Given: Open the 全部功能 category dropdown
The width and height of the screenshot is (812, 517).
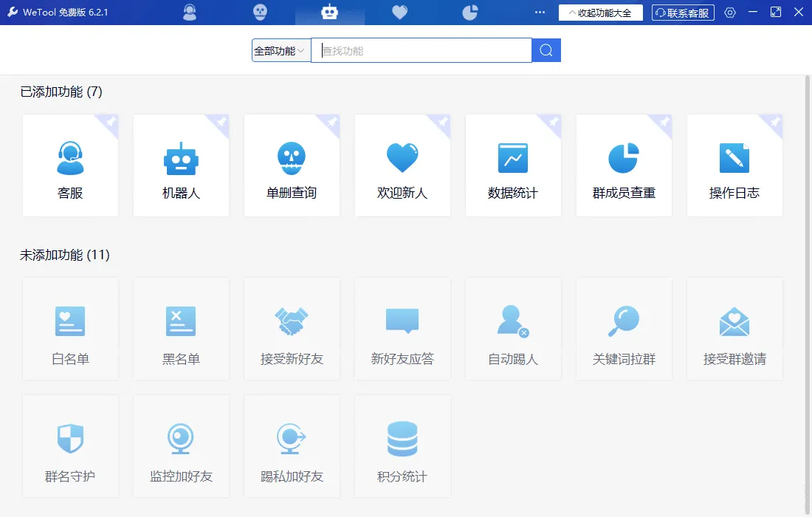Looking at the screenshot, I should tap(281, 49).
